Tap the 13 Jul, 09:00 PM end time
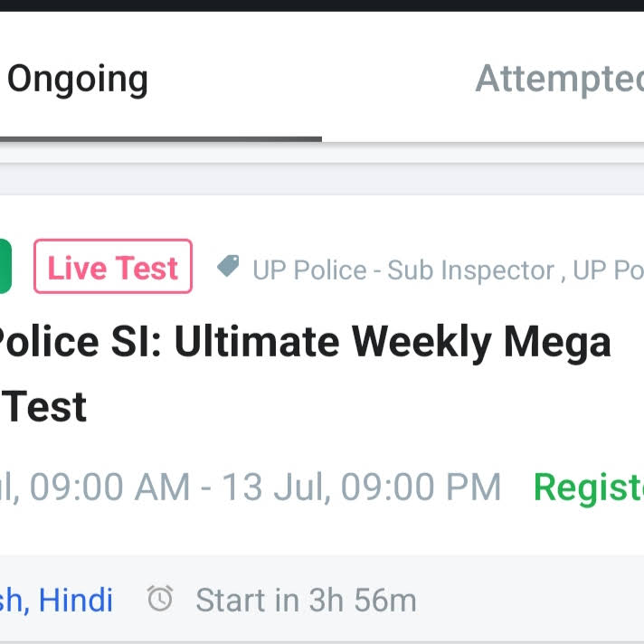Screen dimensions: 644x644 361,487
